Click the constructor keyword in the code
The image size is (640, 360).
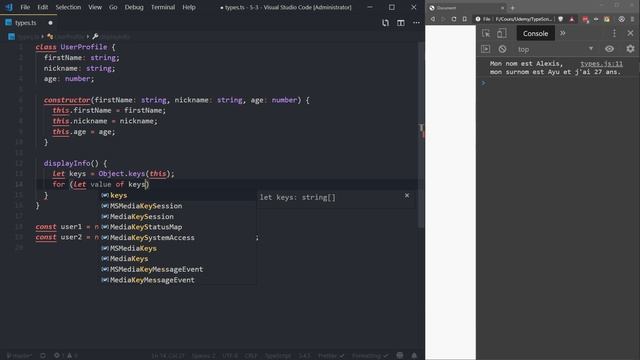point(67,100)
